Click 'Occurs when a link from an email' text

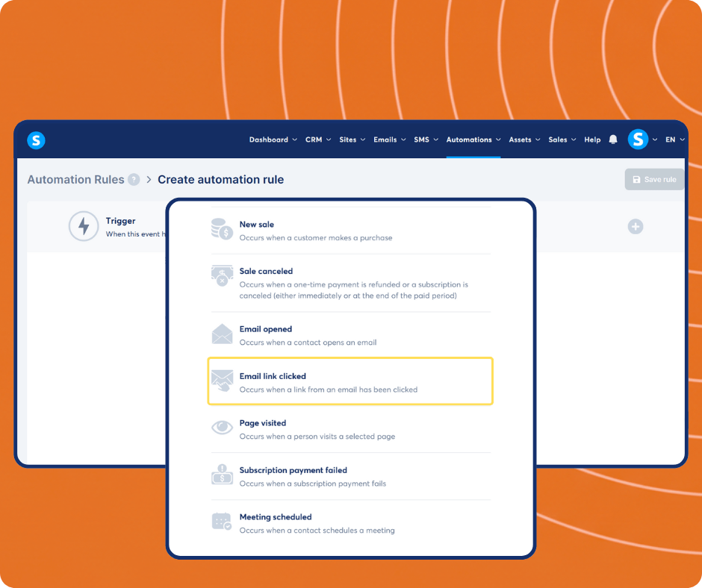pos(328,390)
